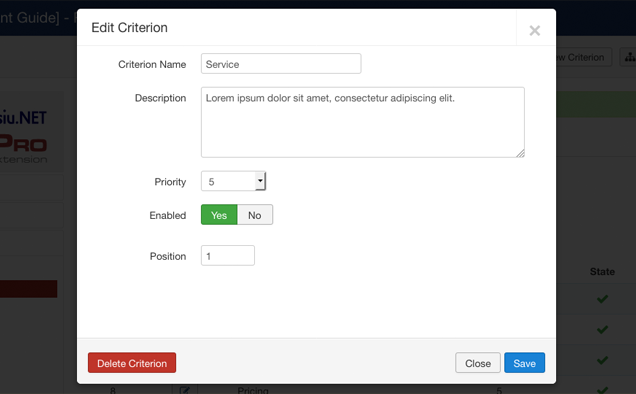Close the Edit Criterion dialog with X

(x=535, y=30)
